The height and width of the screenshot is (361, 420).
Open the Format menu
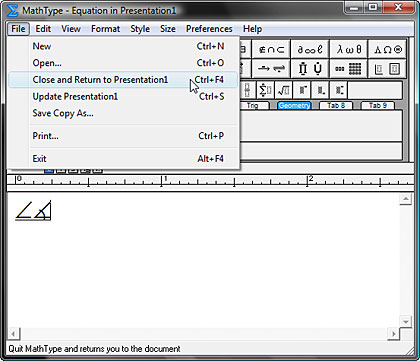pyautogui.click(x=105, y=29)
